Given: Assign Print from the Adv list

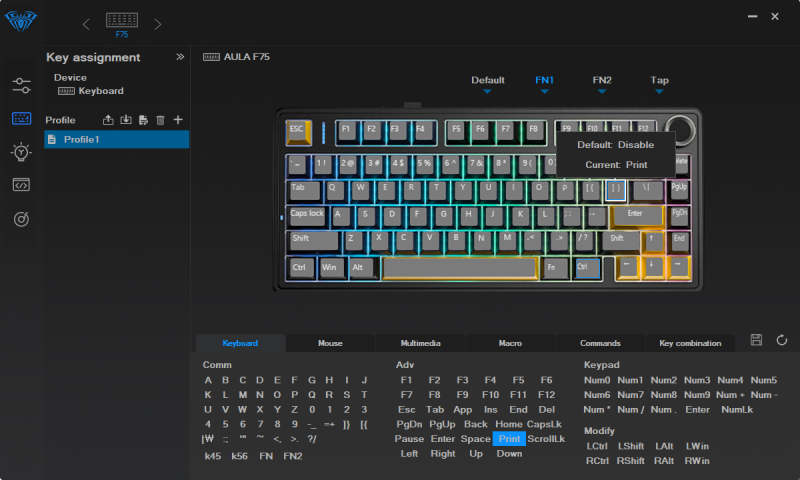Looking at the screenshot, I should click(509, 439).
